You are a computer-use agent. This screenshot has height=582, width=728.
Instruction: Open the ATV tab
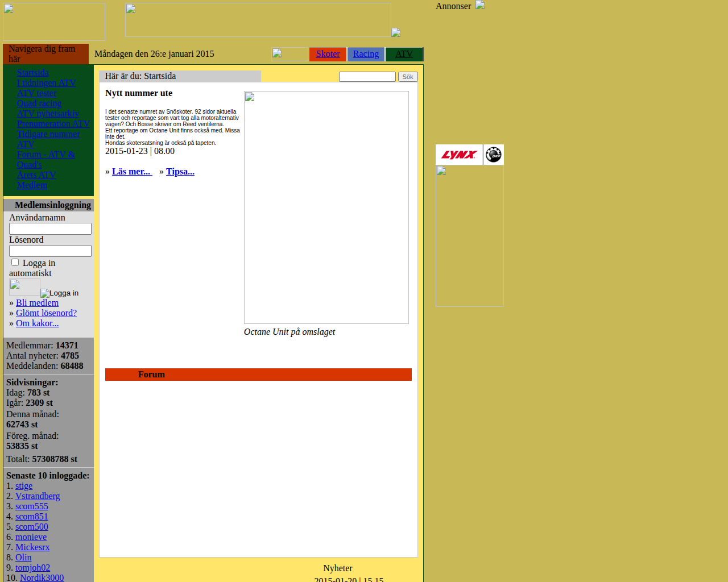tap(404, 54)
